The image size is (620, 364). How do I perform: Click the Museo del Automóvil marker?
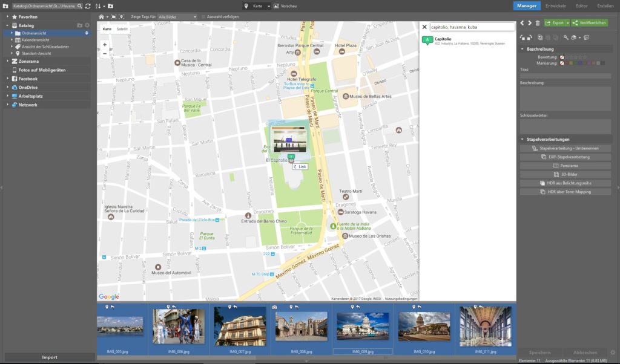[158, 267]
